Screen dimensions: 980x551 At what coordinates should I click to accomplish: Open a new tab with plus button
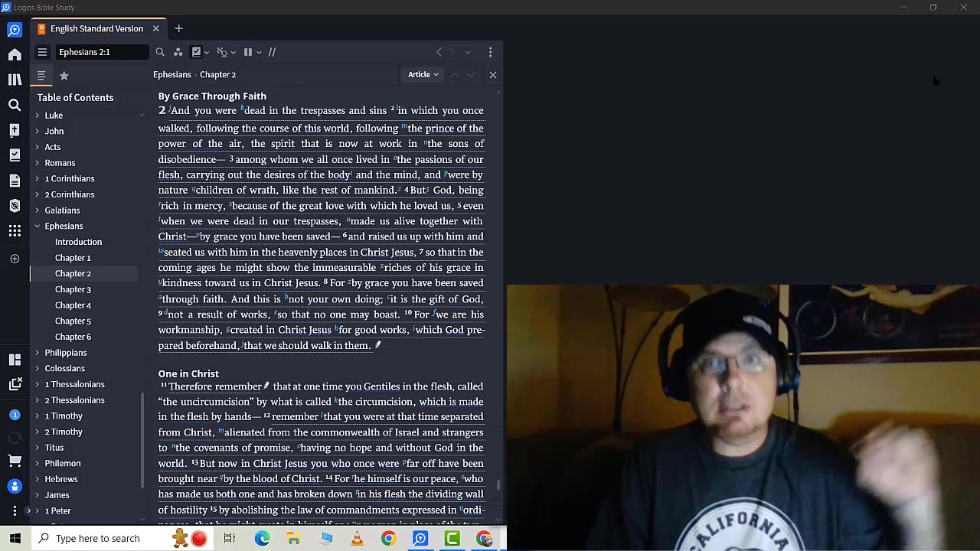(x=178, y=28)
